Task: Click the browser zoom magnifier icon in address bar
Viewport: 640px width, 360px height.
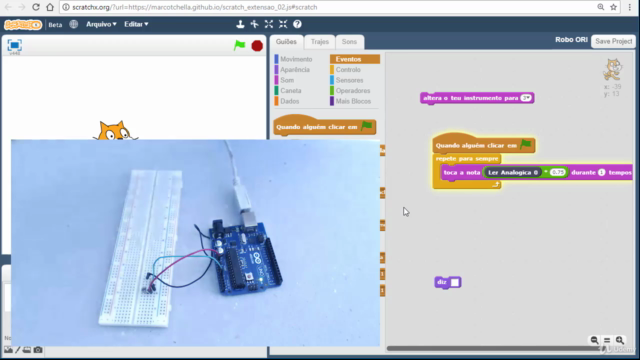Action: [x=600, y=7]
